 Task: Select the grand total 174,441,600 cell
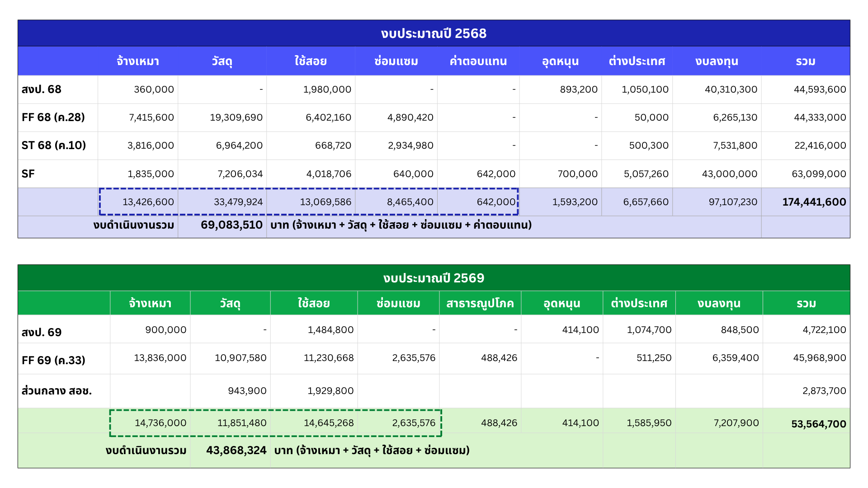coord(814,202)
